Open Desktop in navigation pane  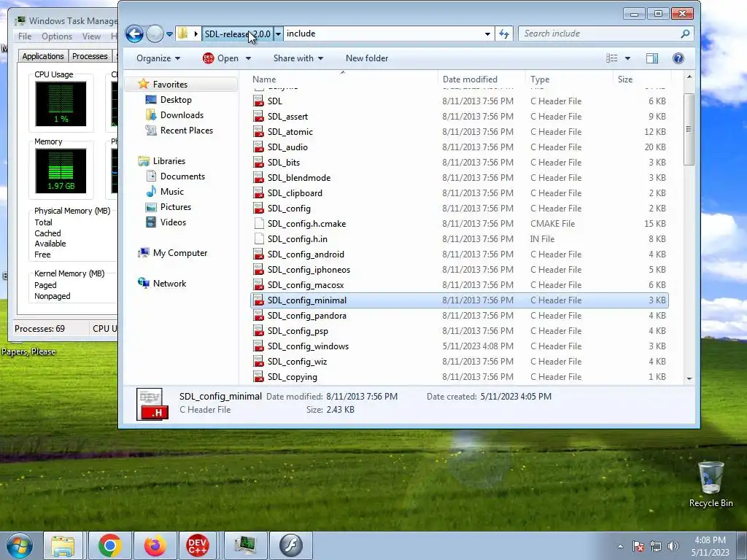pyautogui.click(x=176, y=99)
